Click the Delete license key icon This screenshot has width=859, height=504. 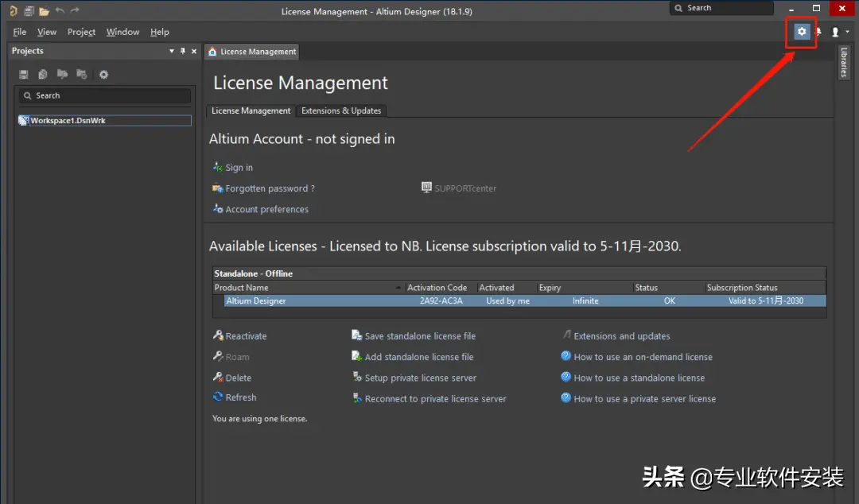[x=217, y=377]
